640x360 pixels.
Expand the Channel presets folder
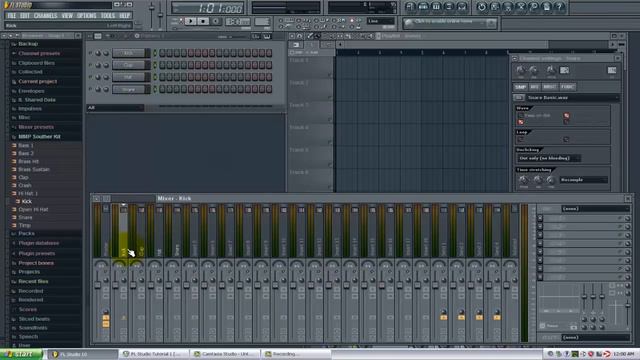(39, 53)
